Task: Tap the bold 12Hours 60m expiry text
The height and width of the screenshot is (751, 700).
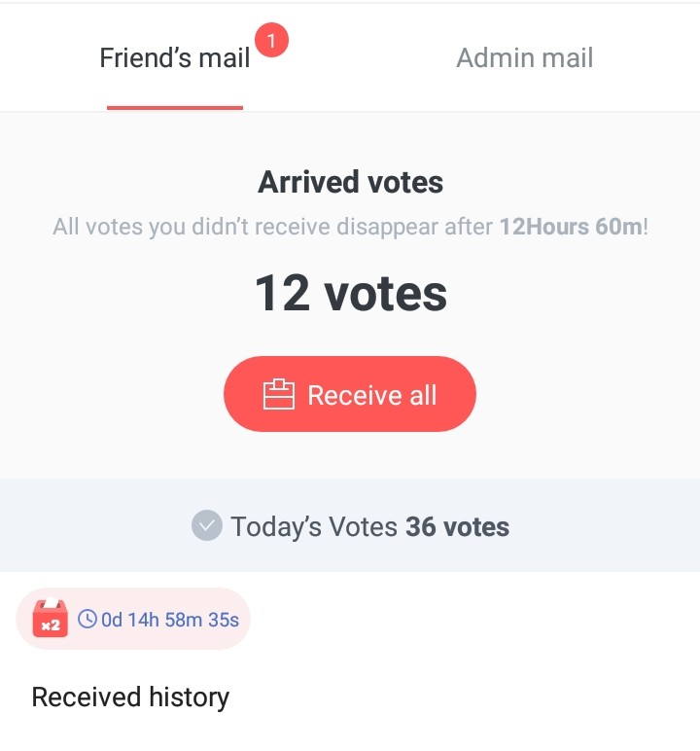Action: [x=571, y=228]
